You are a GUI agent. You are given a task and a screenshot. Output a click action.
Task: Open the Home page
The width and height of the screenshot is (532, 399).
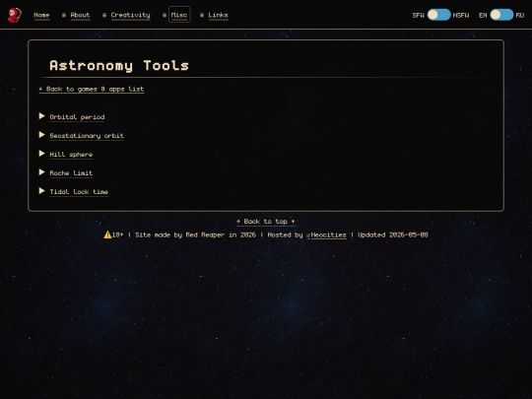[x=41, y=15]
